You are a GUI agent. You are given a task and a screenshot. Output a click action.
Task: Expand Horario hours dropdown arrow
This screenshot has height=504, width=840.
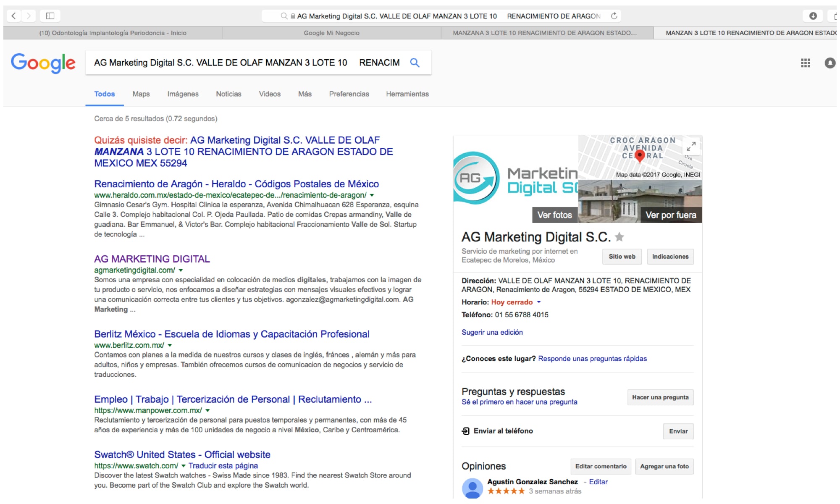pos(539,302)
